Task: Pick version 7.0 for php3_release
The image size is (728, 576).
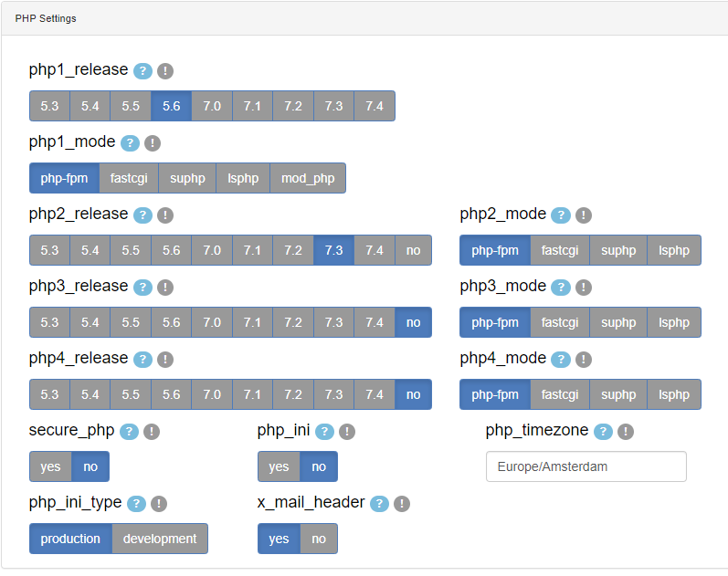Action: coord(212,322)
